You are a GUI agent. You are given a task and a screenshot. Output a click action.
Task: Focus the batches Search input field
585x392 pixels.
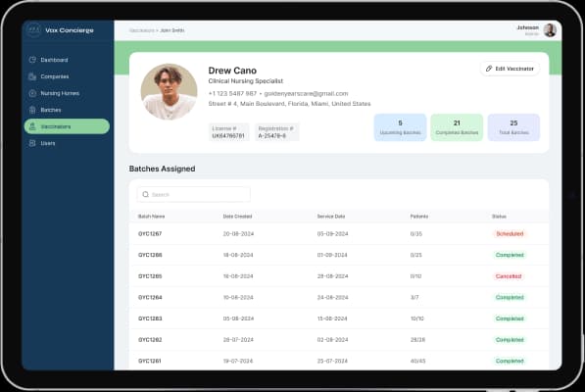click(194, 195)
